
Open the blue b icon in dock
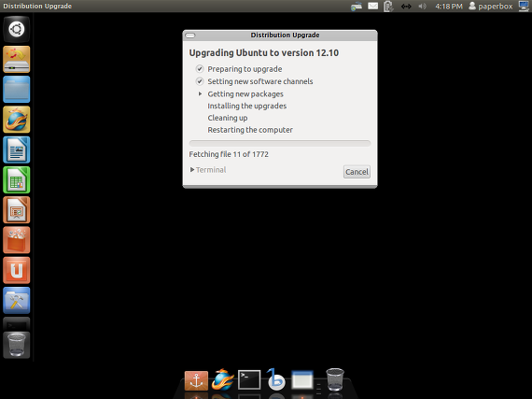pos(275,379)
